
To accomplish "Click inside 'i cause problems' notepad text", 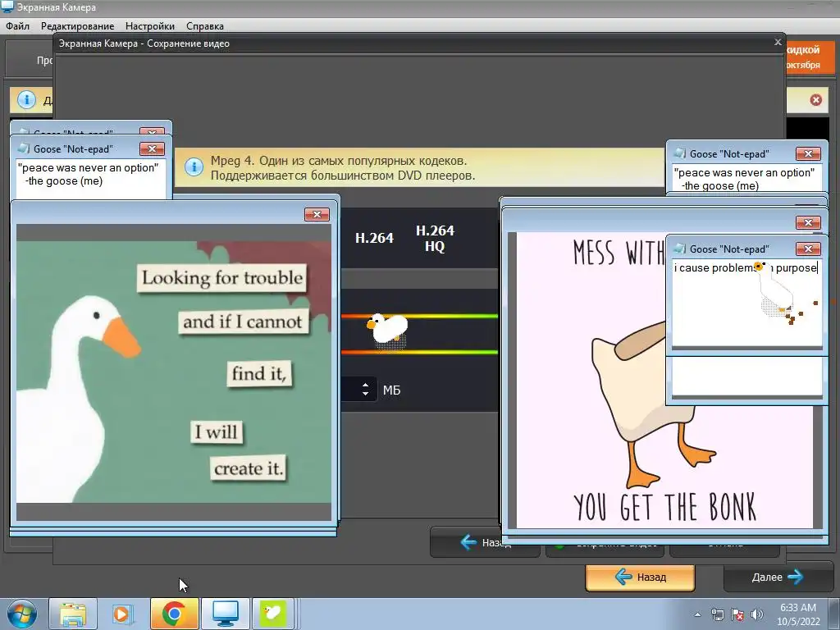I will click(746, 303).
